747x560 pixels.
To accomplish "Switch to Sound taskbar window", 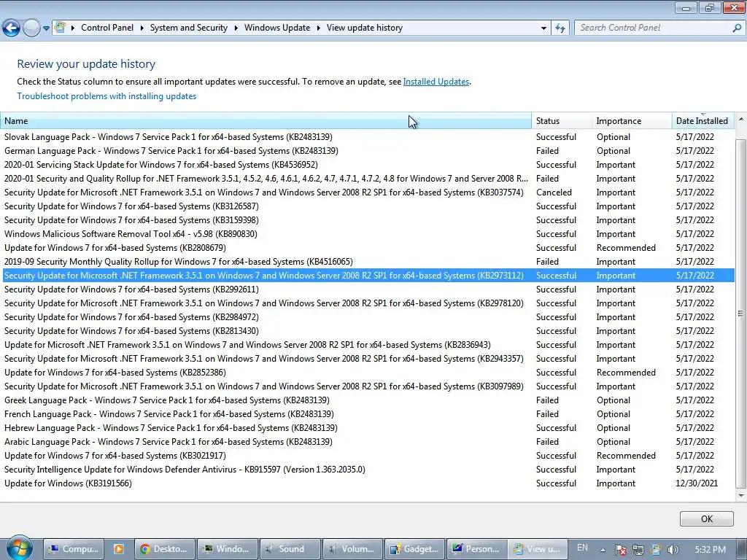I will pyautogui.click(x=289, y=549).
